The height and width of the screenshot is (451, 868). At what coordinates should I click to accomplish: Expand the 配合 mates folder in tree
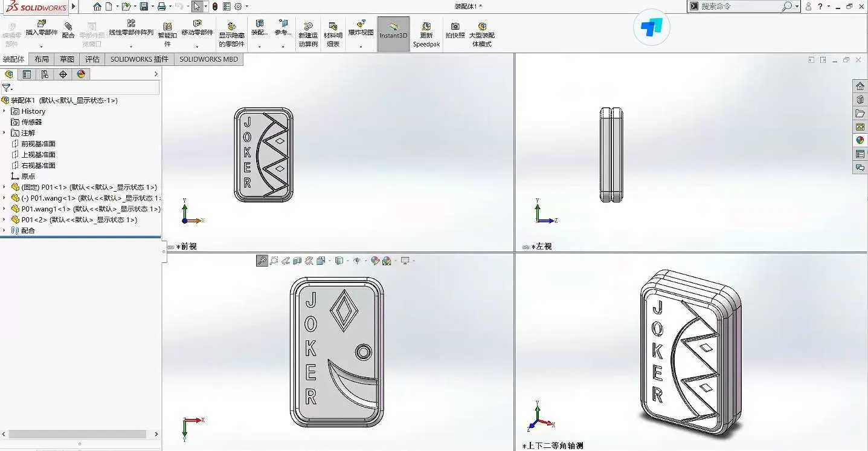tap(4, 230)
